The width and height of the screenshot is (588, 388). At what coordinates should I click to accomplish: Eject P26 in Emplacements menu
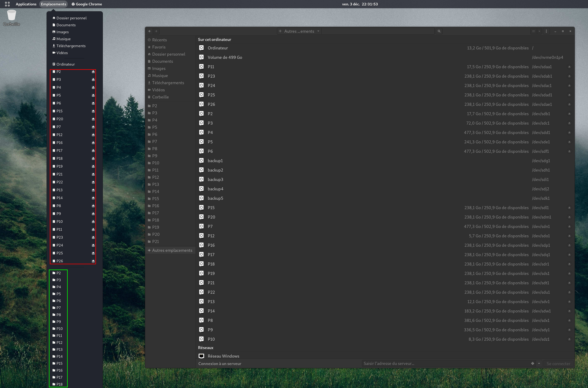coord(93,261)
